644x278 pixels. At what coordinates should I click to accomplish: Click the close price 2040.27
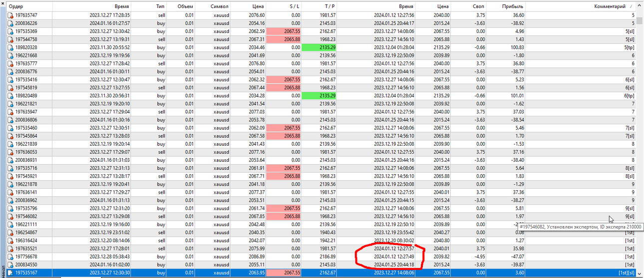(x=441, y=232)
